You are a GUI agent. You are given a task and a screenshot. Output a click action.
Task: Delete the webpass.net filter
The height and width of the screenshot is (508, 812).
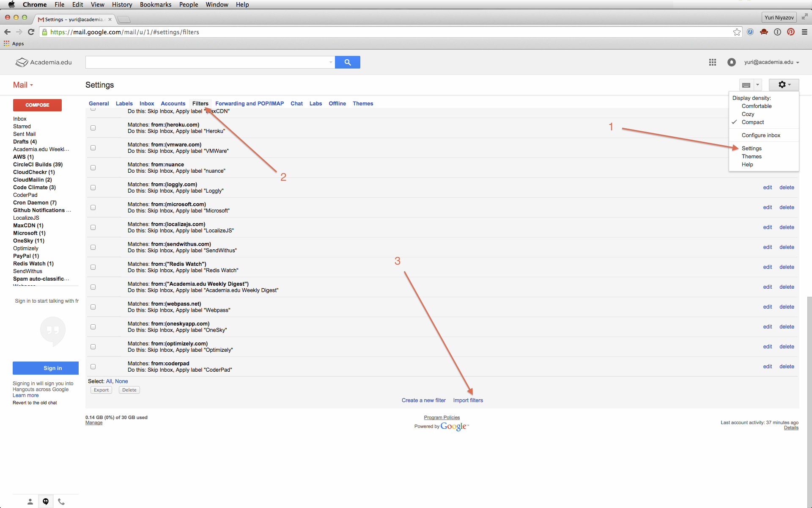tap(787, 307)
